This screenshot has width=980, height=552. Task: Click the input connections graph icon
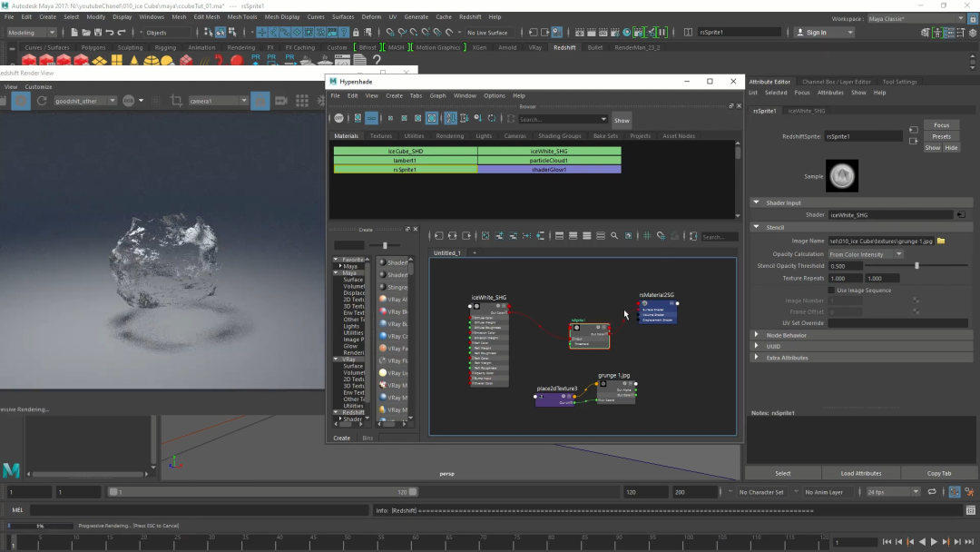click(439, 236)
